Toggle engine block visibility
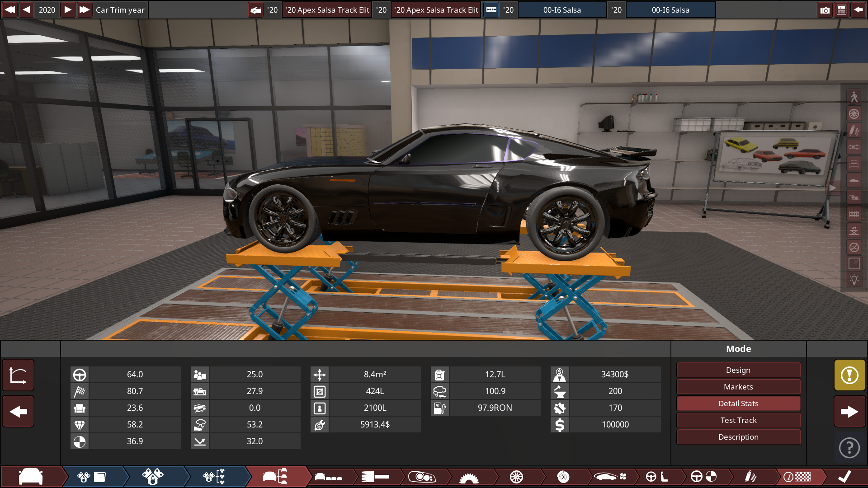This screenshot has height=488, width=868. click(854, 214)
